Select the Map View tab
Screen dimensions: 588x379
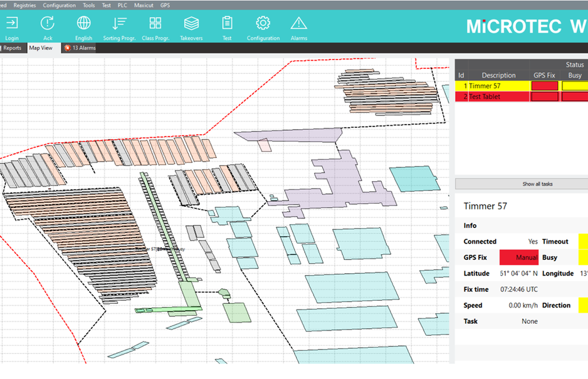(41, 48)
